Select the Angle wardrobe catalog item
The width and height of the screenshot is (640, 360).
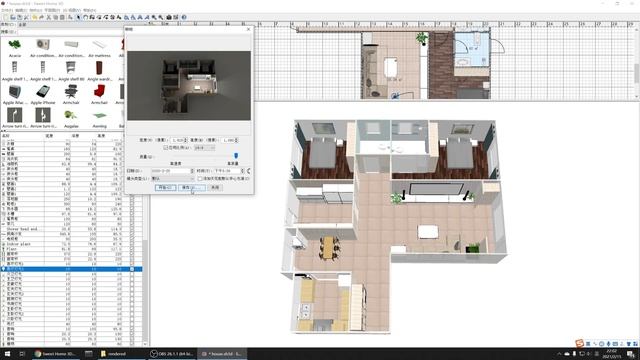point(99,71)
